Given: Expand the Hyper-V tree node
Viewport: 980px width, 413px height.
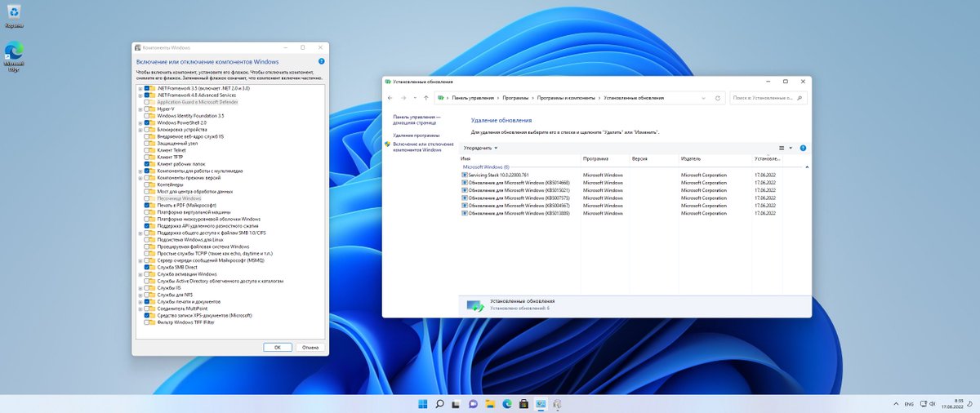Looking at the screenshot, I should click(x=140, y=109).
